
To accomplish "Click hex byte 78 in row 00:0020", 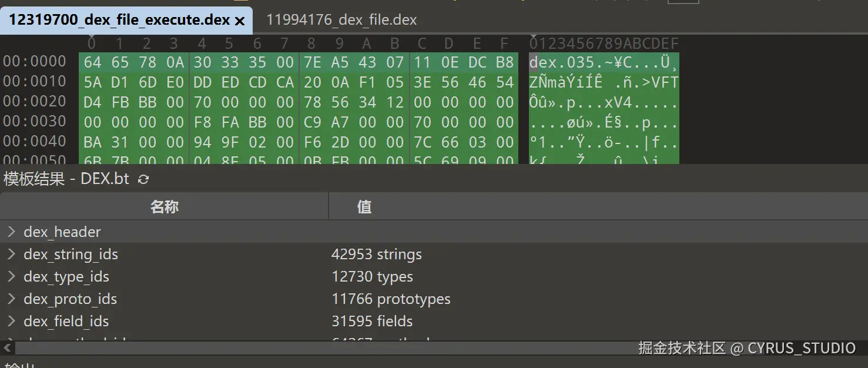I will (x=312, y=102).
